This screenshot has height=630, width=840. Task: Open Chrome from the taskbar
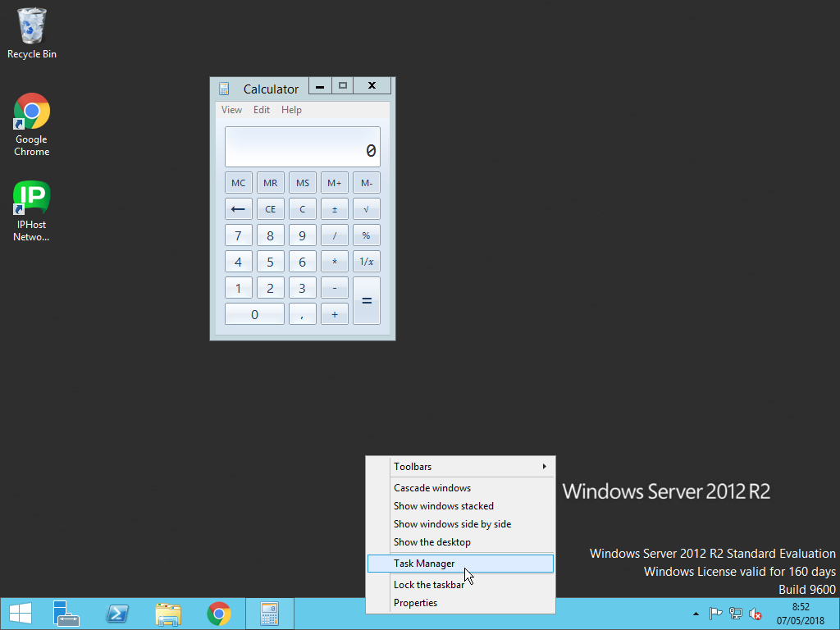click(x=219, y=614)
